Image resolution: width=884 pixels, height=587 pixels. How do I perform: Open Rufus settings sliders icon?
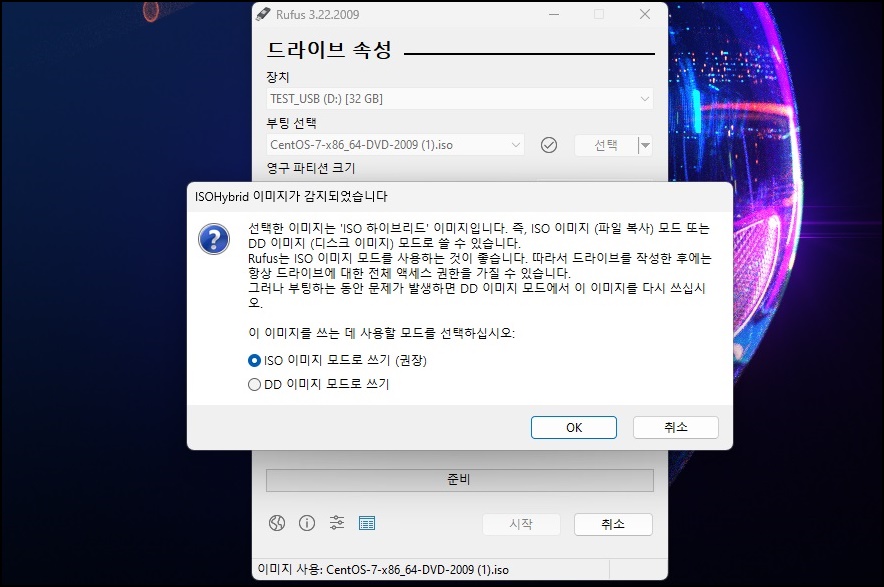coord(337,523)
